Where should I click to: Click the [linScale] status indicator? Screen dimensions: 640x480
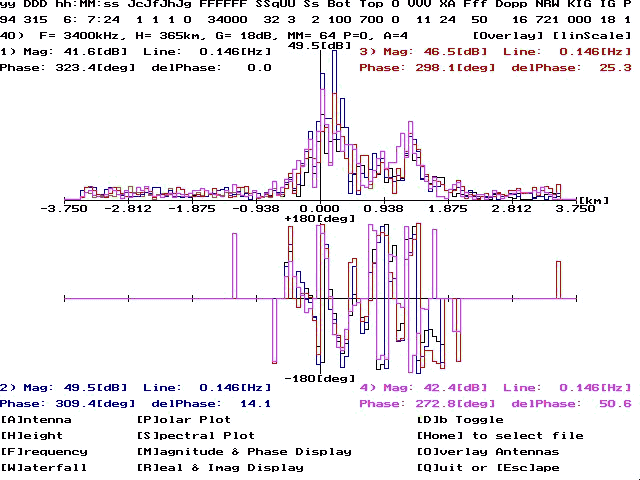[x=592, y=36]
